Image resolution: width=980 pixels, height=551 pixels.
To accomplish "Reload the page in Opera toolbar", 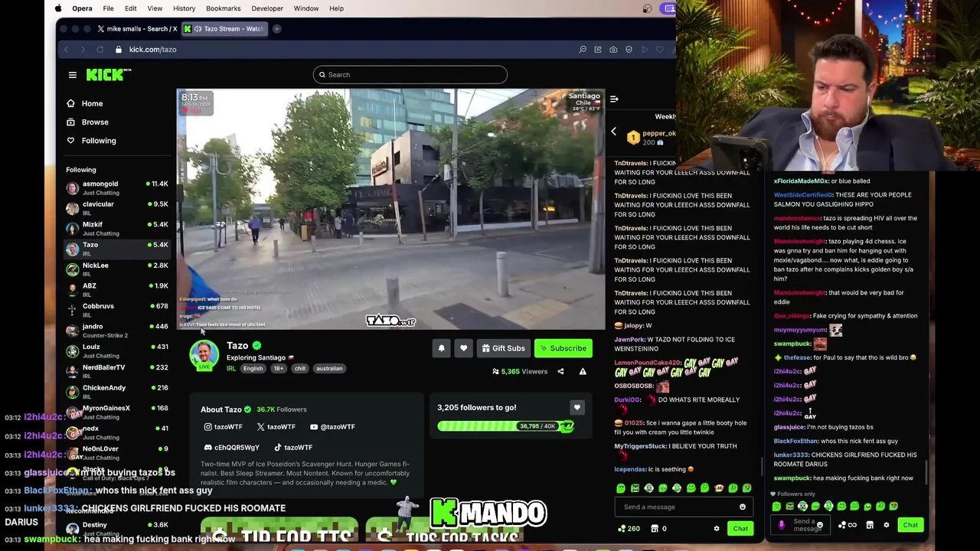I will coord(100,50).
